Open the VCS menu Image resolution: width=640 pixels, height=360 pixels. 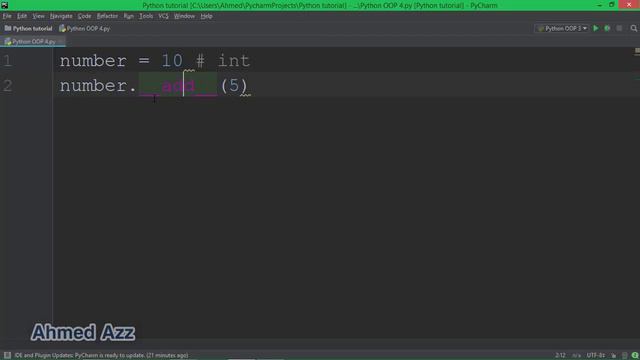[163, 16]
